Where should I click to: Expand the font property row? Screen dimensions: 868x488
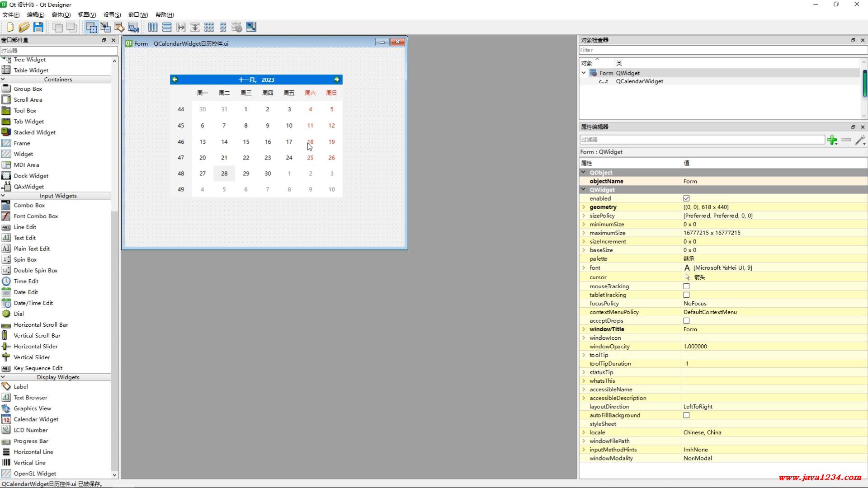(584, 267)
